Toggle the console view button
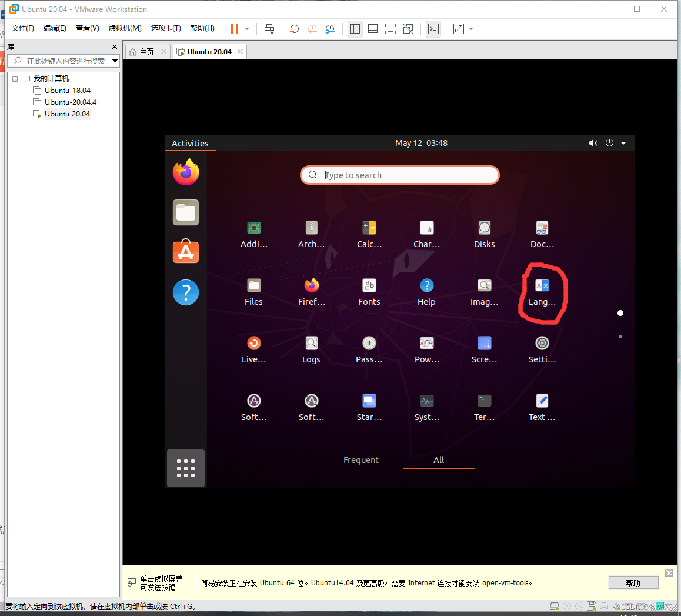 click(x=433, y=29)
